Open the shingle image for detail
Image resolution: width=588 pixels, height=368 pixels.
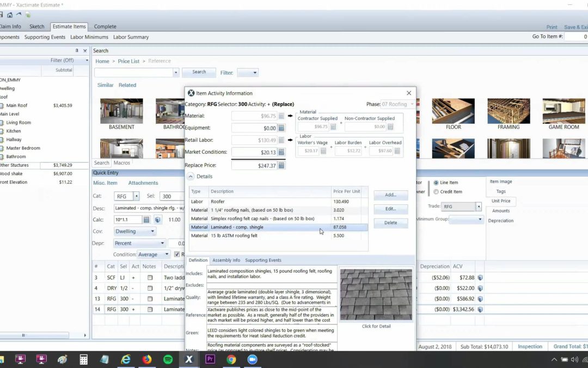point(376,294)
